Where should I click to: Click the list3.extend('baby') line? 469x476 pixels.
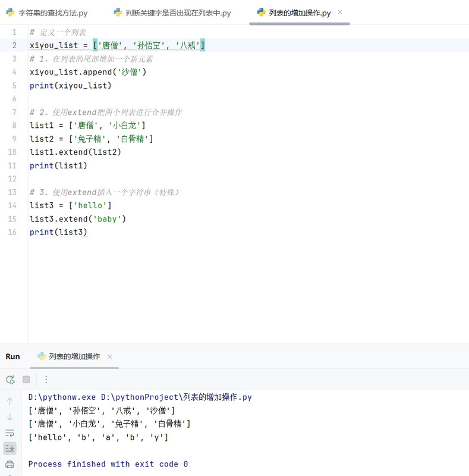(x=78, y=219)
